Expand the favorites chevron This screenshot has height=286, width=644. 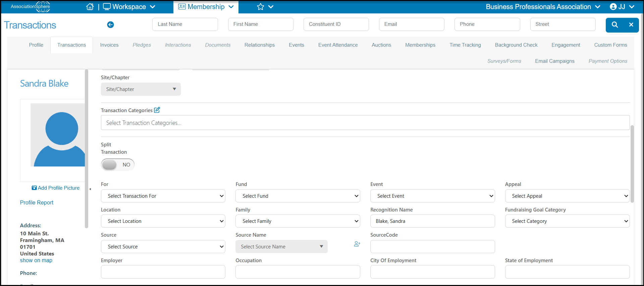click(x=271, y=7)
